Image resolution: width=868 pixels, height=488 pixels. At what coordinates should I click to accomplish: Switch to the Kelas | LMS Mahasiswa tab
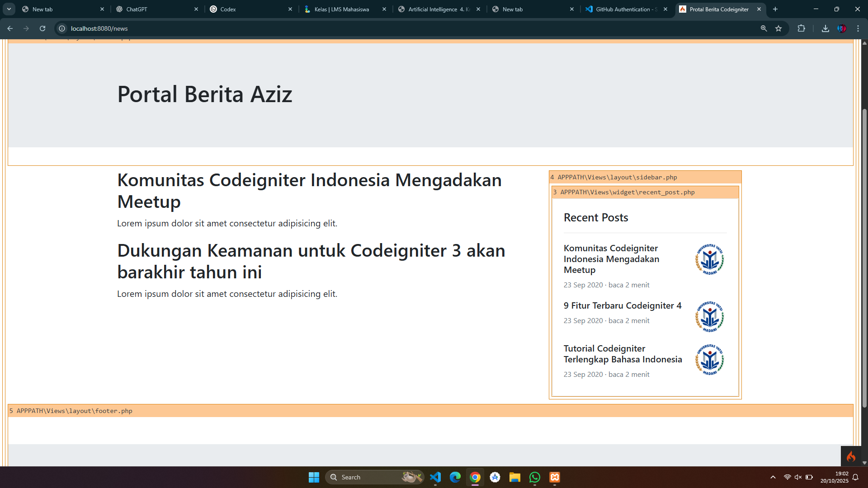(x=342, y=9)
